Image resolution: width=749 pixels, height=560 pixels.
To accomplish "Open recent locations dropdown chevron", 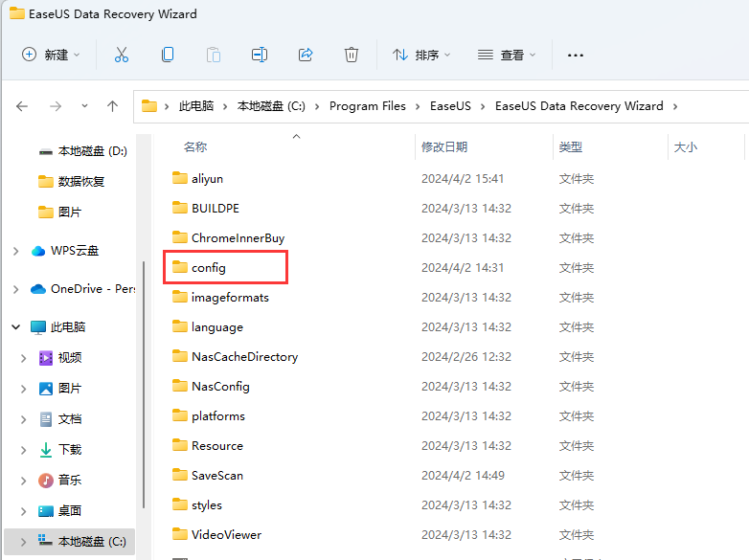I will 84,106.
